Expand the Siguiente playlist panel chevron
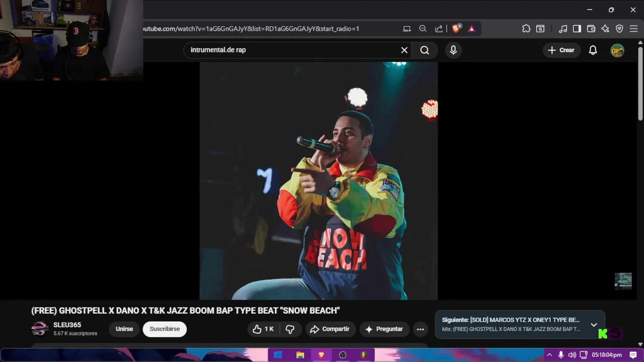The width and height of the screenshot is (644, 362). [x=594, y=325]
